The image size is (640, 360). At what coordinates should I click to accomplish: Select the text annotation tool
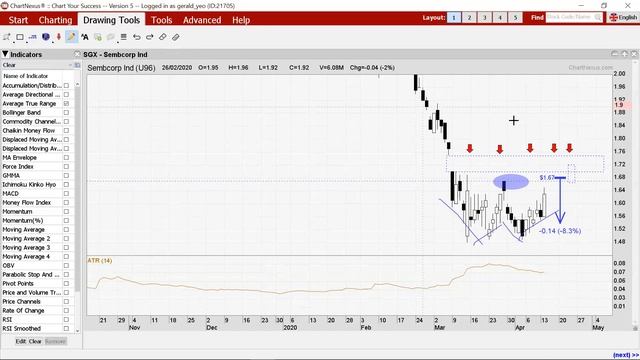[84, 37]
